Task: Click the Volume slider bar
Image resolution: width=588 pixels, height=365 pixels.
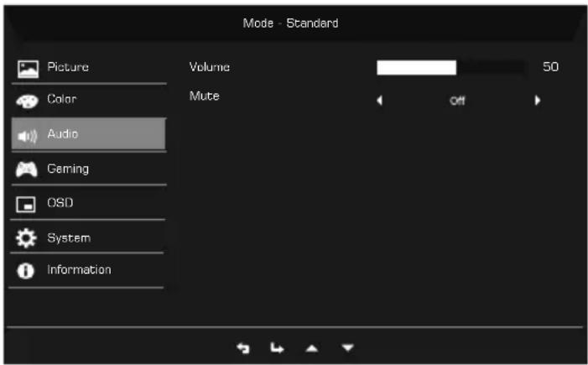Action: click(450, 68)
